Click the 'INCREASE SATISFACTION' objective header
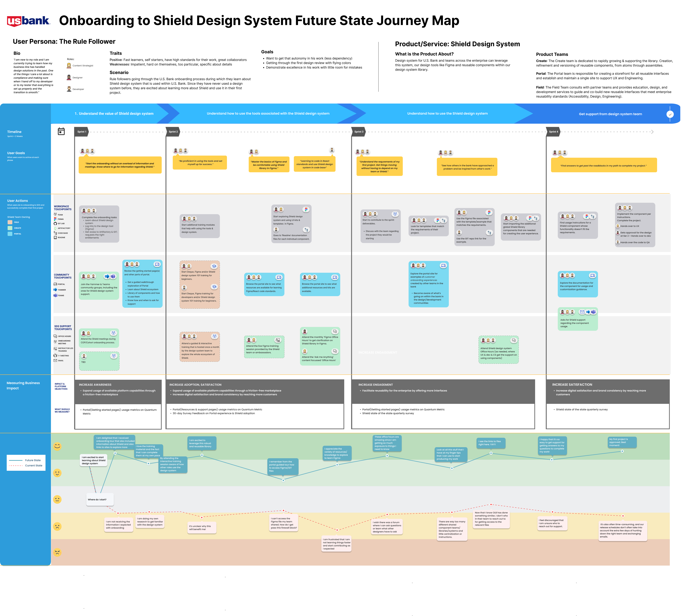This screenshot has height=616, width=687. point(572,384)
